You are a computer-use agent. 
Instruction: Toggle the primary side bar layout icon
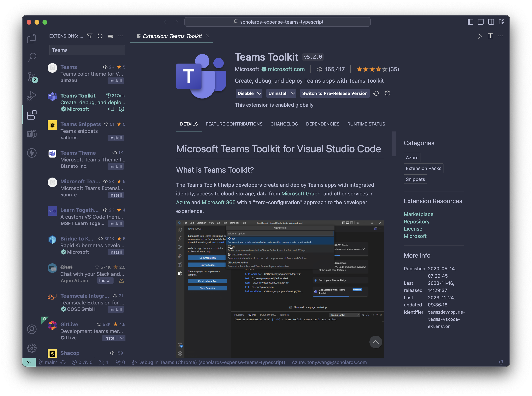(470, 22)
